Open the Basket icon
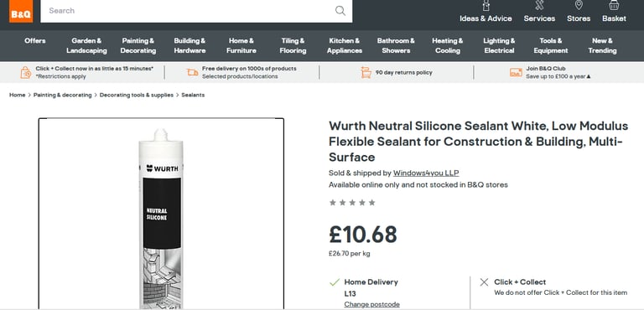Viewport: 644px width, 310px height. (614, 5)
